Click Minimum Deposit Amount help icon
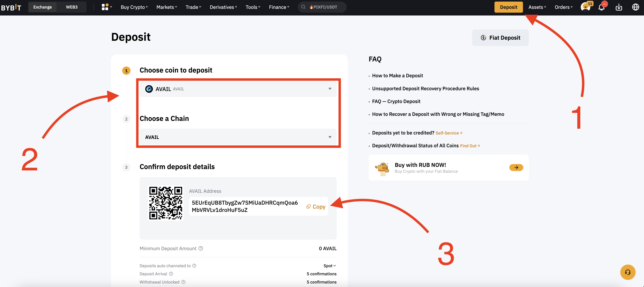The width and height of the screenshot is (644, 287). point(201,248)
